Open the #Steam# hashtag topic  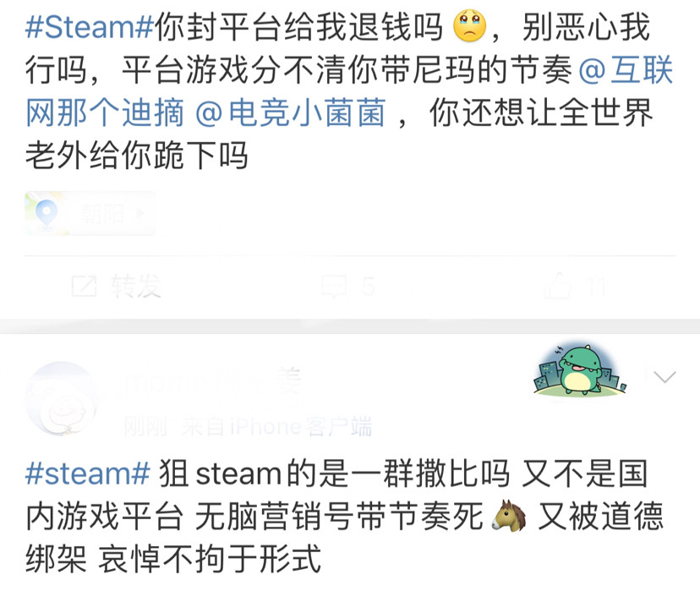click(90, 27)
